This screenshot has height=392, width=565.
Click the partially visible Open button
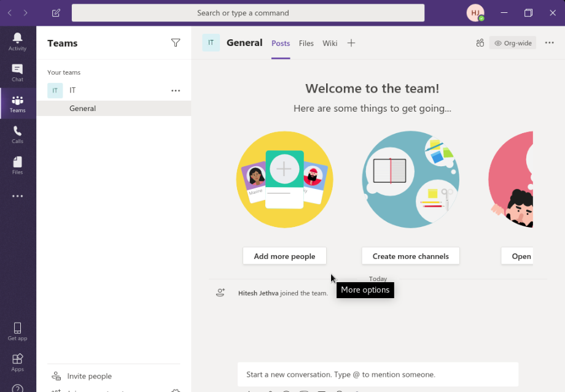coord(518,256)
